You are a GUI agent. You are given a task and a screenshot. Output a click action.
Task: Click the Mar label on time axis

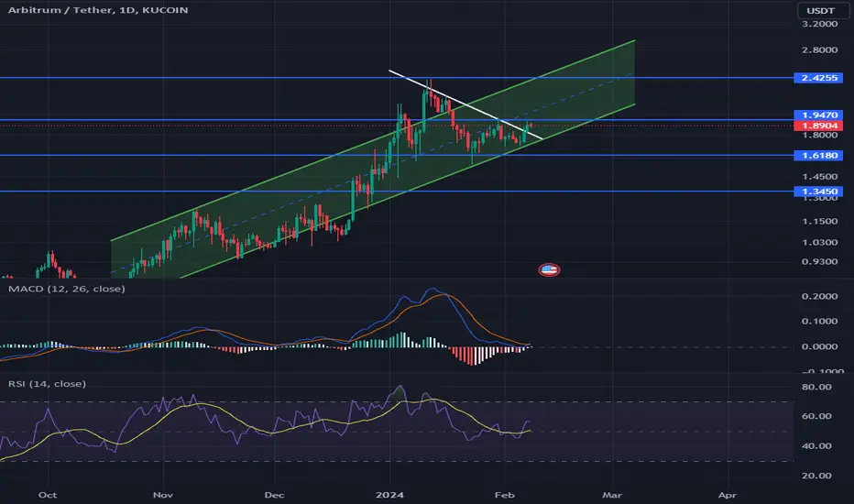pyautogui.click(x=612, y=495)
